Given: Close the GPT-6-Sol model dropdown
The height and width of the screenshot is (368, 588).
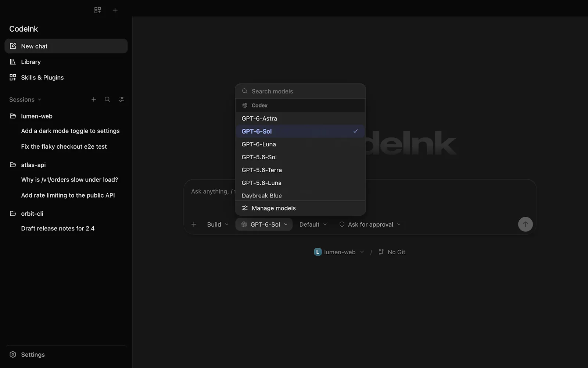Looking at the screenshot, I should pos(264,224).
